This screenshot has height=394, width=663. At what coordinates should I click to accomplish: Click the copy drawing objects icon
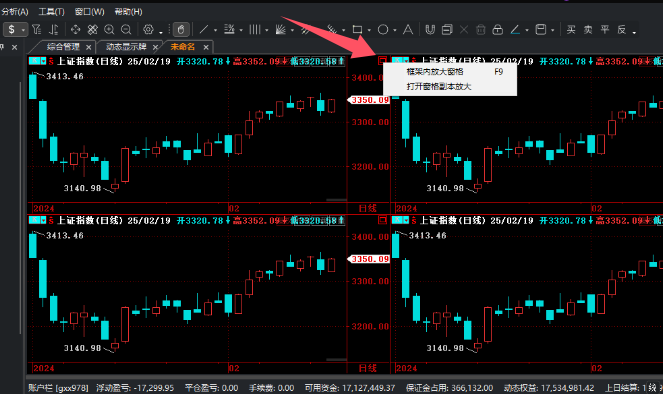[x=447, y=30]
